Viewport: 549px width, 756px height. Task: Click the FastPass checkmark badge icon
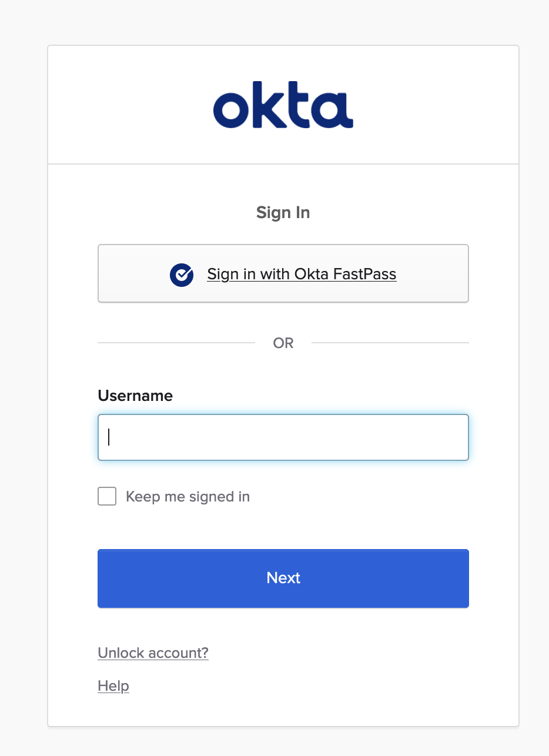pyautogui.click(x=182, y=275)
